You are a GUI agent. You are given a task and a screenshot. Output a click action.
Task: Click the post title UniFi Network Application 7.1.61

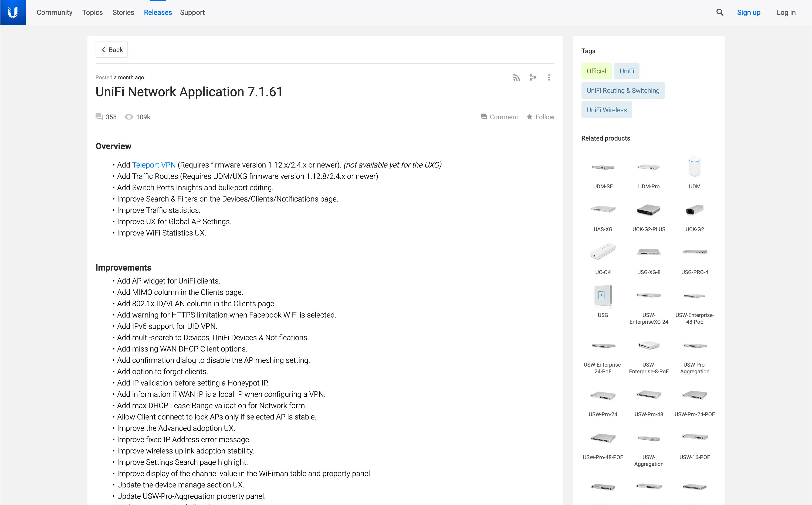pos(189,92)
